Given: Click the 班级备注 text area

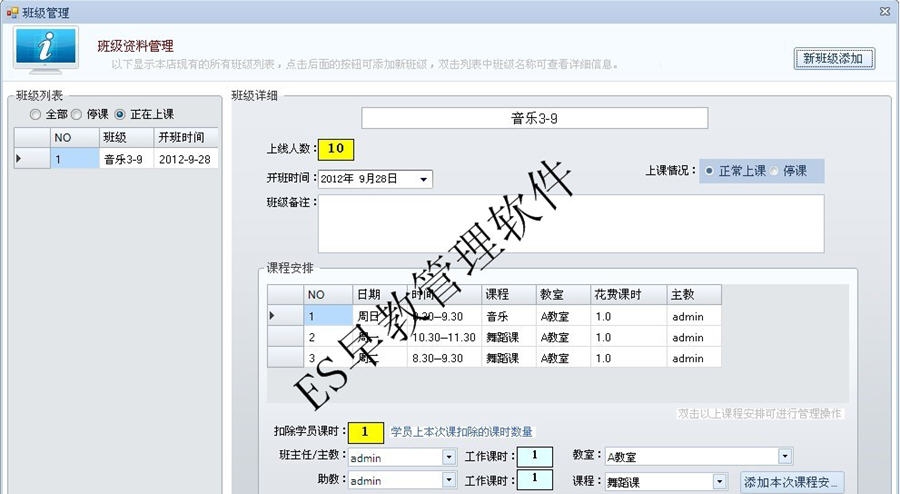Looking at the screenshot, I should (571, 224).
